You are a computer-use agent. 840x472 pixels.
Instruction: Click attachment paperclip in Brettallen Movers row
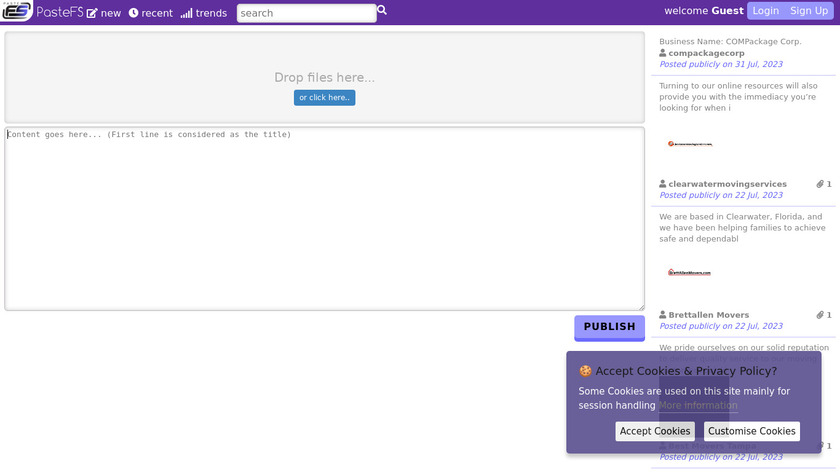pos(820,315)
